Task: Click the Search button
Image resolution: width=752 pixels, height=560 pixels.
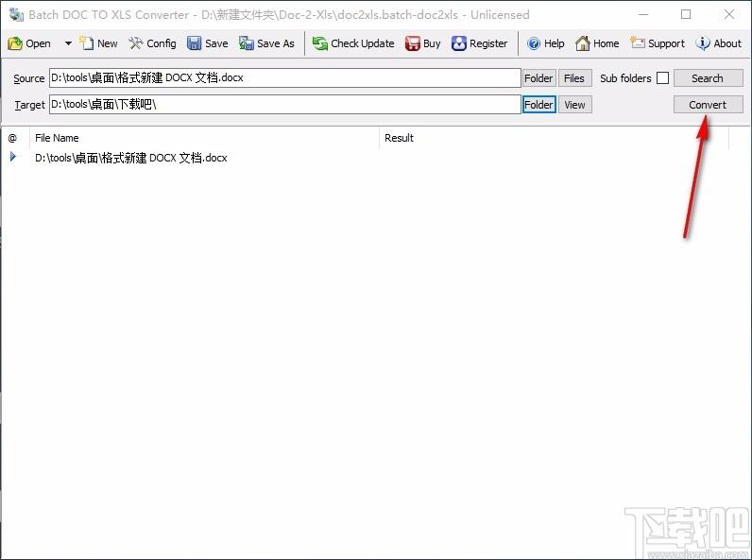Action: pyautogui.click(x=708, y=78)
